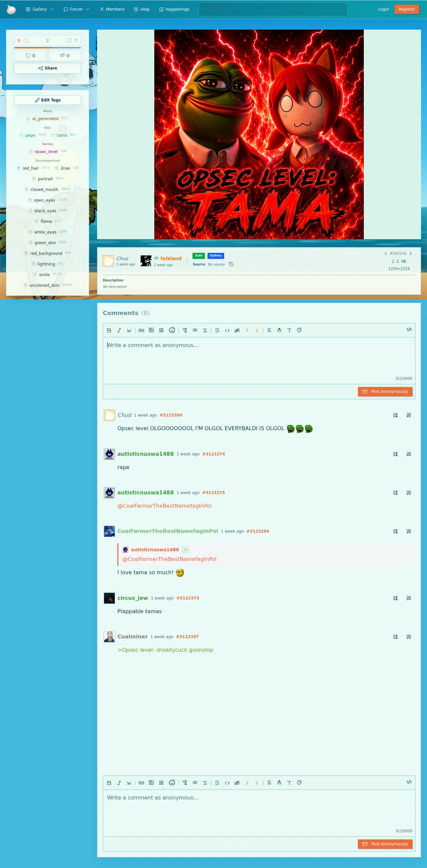Focus the tag search field in navbar
427x868 pixels.
tap(273, 9)
